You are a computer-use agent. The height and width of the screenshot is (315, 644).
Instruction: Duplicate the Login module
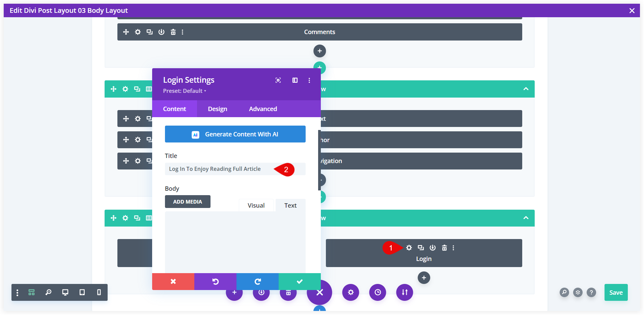pos(421,248)
